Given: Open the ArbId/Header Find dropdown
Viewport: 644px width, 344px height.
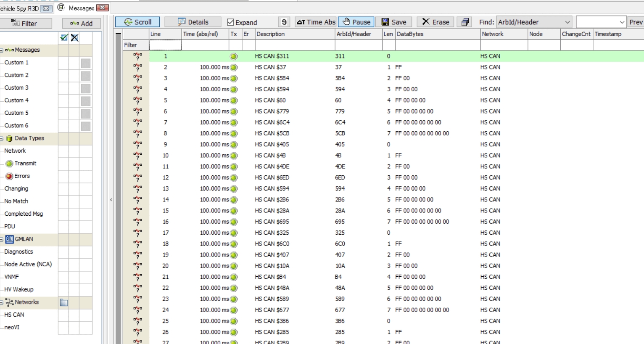Looking at the screenshot, I should (x=567, y=22).
